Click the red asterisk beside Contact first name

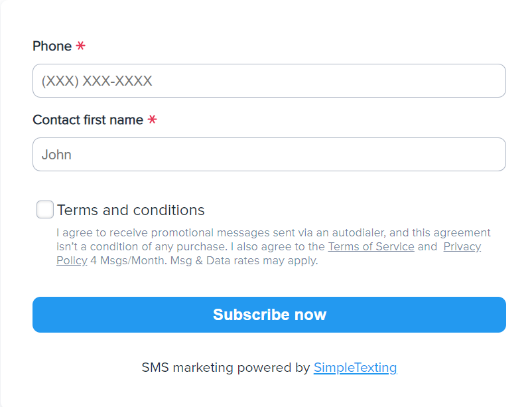[152, 120]
